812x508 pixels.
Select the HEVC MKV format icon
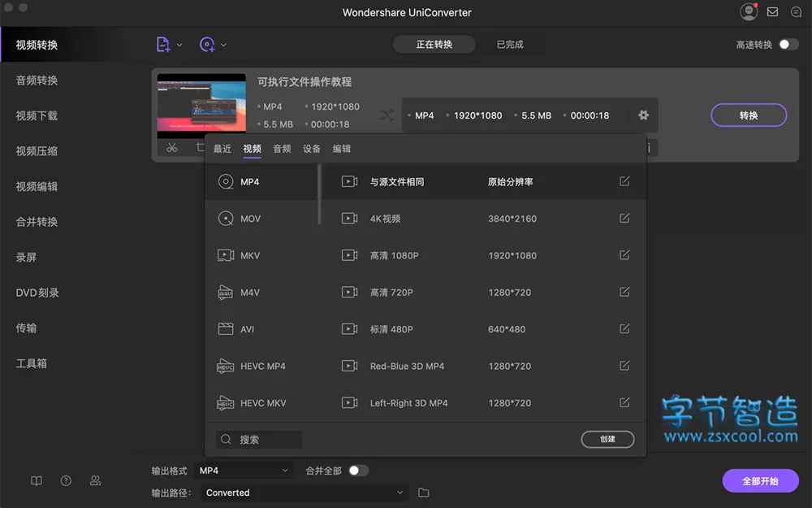(225, 403)
